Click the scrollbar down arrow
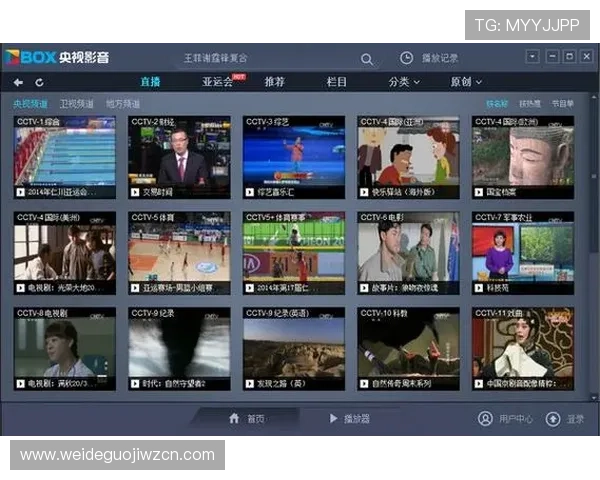 point(594,398)
